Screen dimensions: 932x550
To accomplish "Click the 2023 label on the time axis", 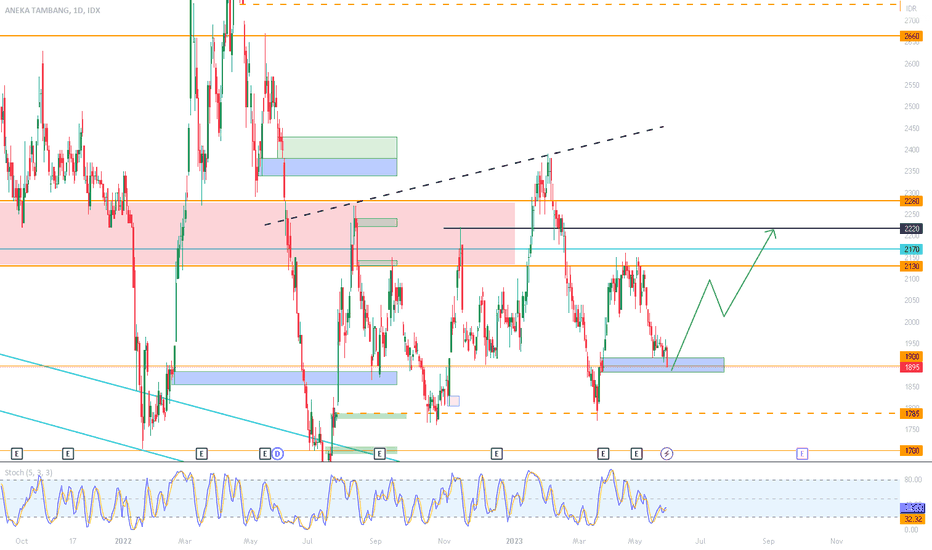I will click(514, 541).
